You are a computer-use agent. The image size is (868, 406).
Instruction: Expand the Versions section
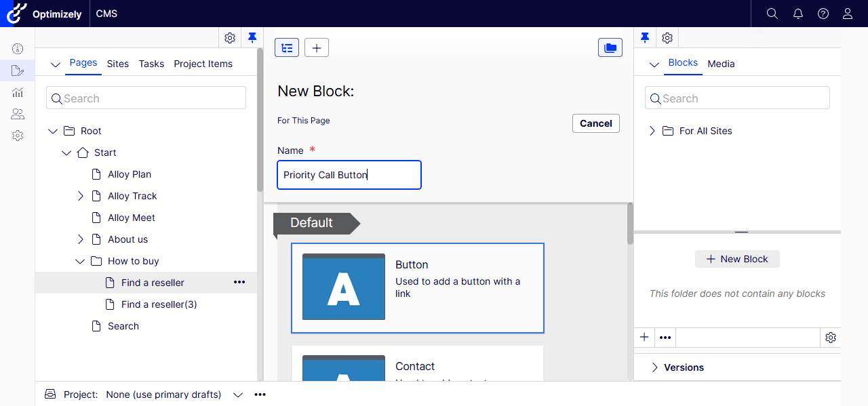655,367
